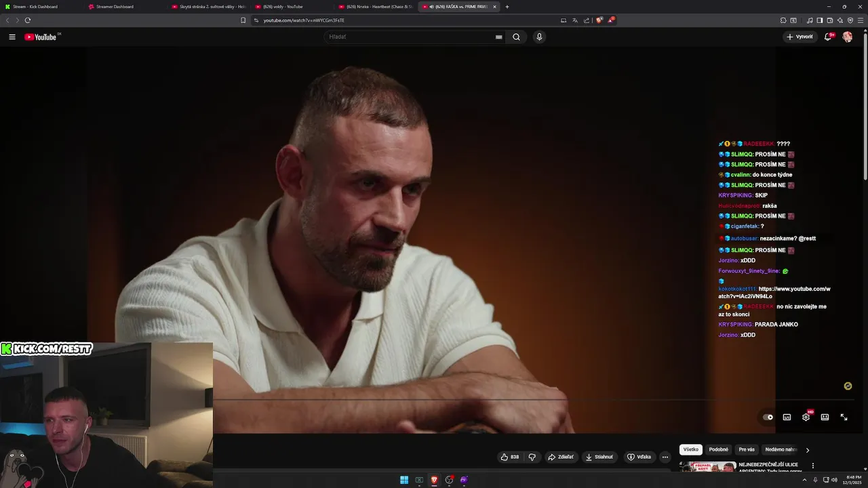This screenshot has height=488, width=868.
Task: Open the account avatar menu
Action: pyautogui.click(x=847, y=37)
